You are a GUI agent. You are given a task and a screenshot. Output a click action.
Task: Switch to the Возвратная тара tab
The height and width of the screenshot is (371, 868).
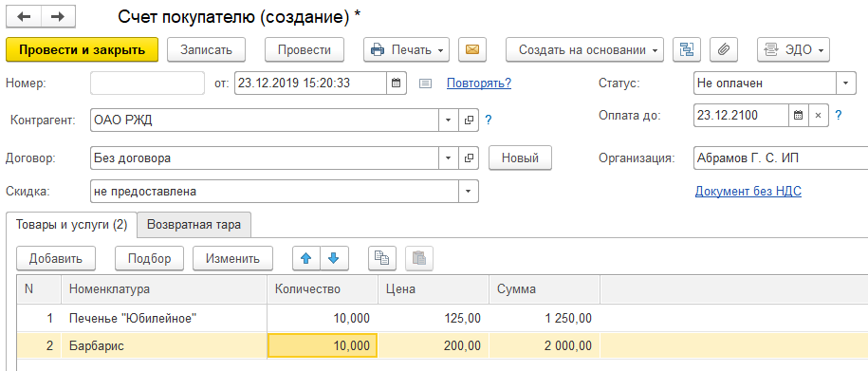[194, 225]
